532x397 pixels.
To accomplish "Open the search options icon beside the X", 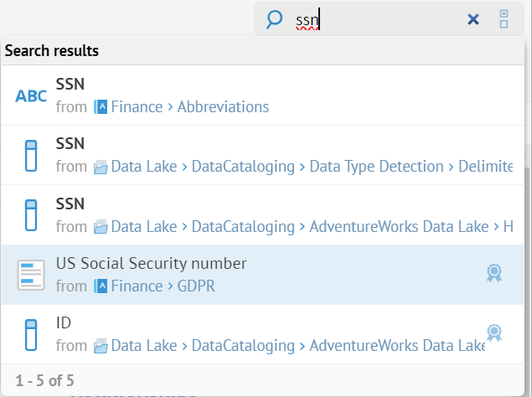I will [x=504, y=19].
